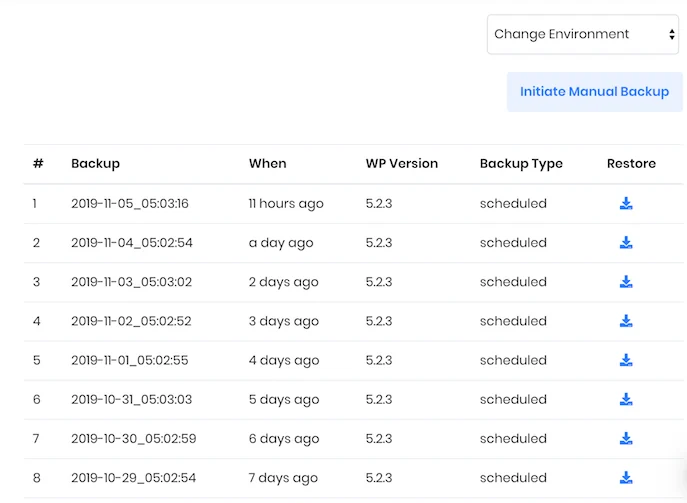This screenshot has height=503, width=687.
Task: Click the Backup Type column header
Action: coord(521,163)
